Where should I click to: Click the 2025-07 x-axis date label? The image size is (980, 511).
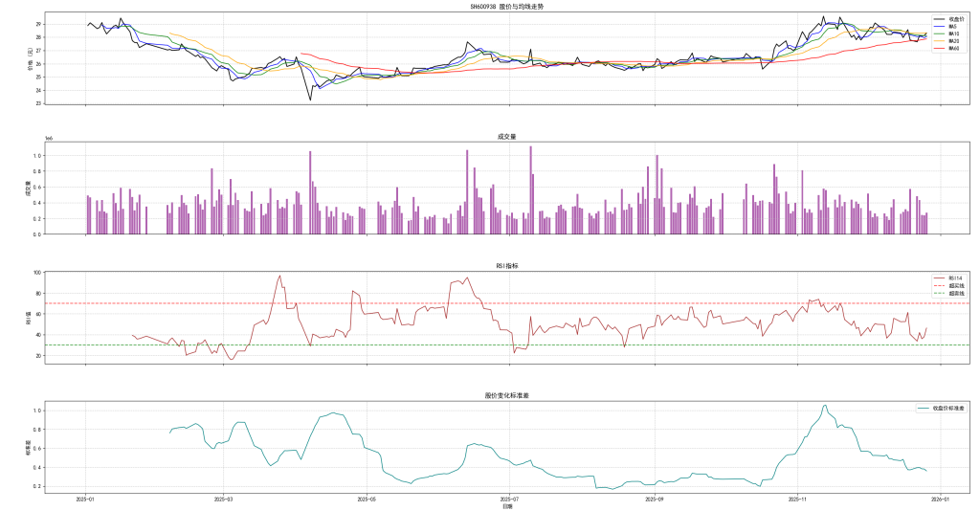[x=509, y=499]
